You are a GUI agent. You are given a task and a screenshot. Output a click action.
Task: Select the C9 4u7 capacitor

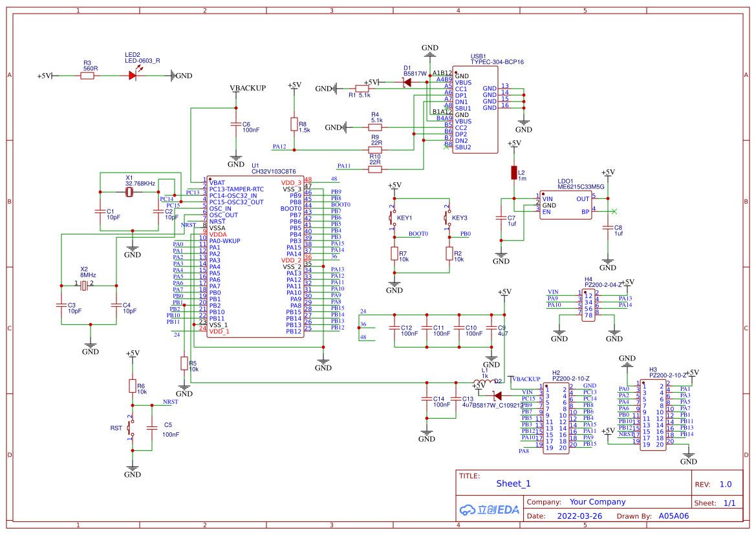(491, 331)
